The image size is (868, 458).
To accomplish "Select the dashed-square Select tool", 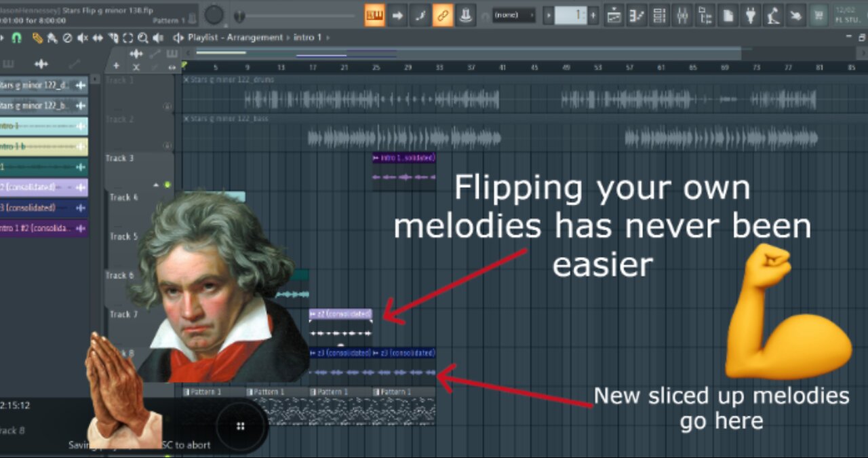I will 127,38.
